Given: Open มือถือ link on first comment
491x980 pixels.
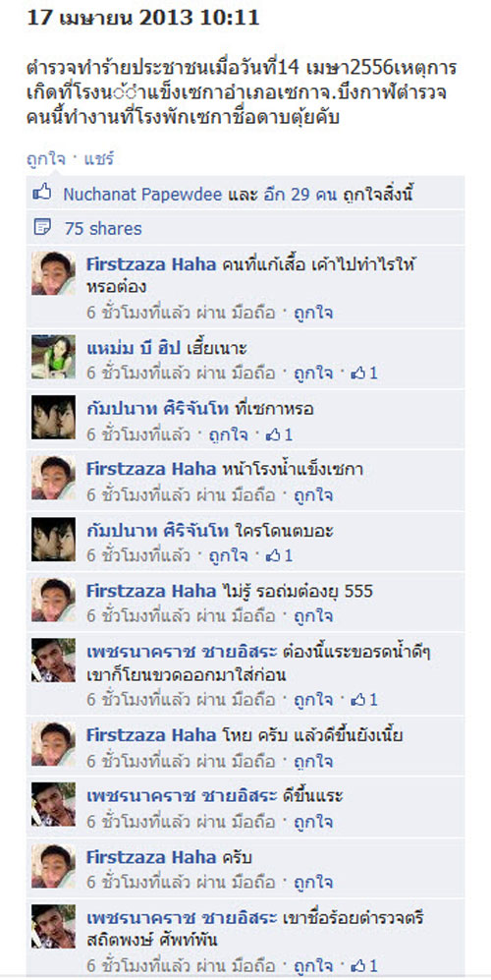Looking at the screenshot, I should (x=254, y=313).
